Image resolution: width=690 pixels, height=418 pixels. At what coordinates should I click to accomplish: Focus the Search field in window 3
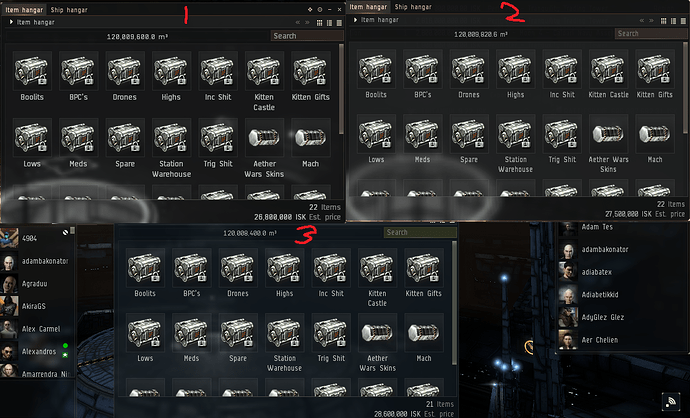tap(420, 232)
